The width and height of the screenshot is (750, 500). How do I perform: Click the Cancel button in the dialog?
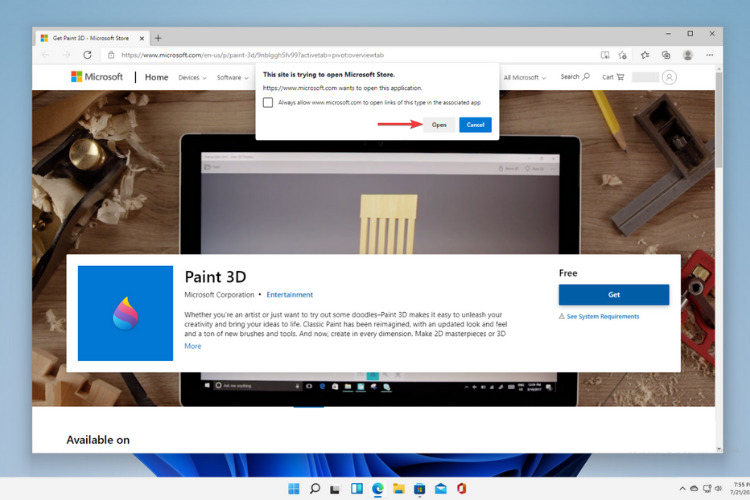475,125
